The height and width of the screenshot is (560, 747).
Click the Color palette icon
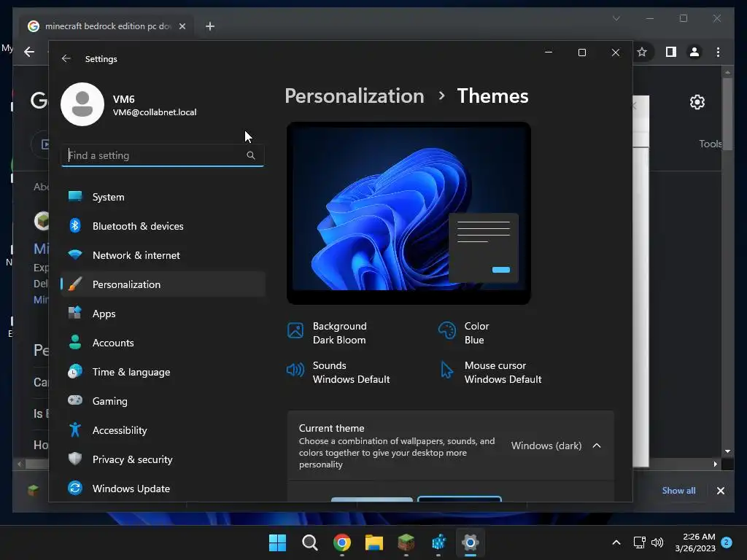tap(447, 330)
